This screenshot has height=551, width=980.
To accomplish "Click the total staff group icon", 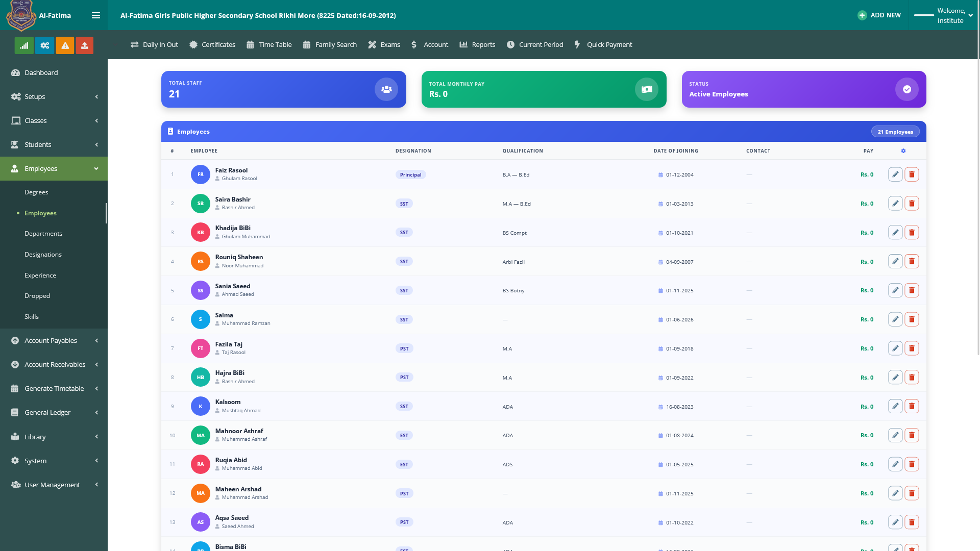I will (x=386, y=89).
